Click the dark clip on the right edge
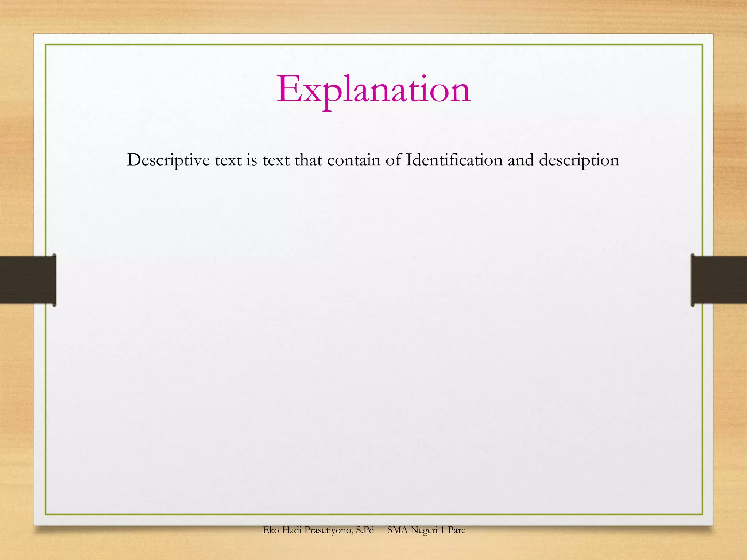Screen dimensions: 747x560 719,280
